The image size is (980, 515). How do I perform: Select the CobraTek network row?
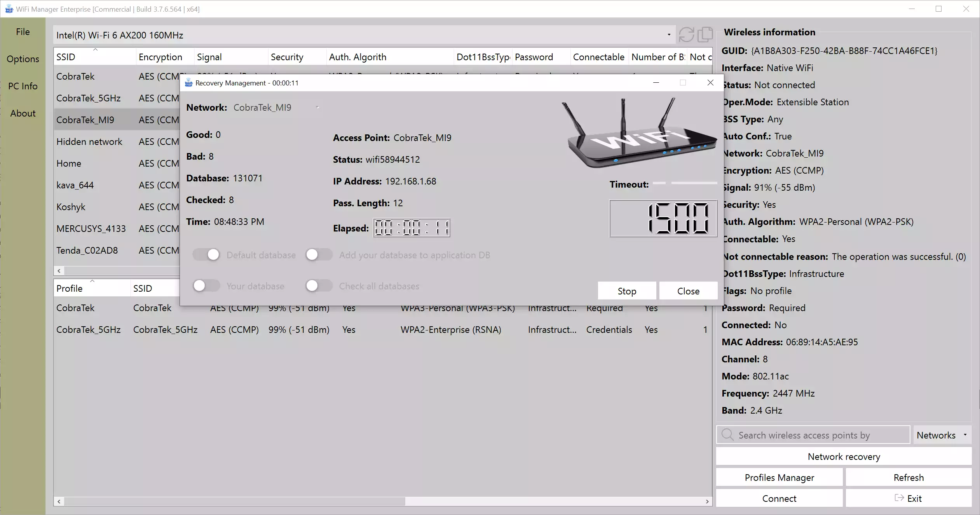[117, 77]
